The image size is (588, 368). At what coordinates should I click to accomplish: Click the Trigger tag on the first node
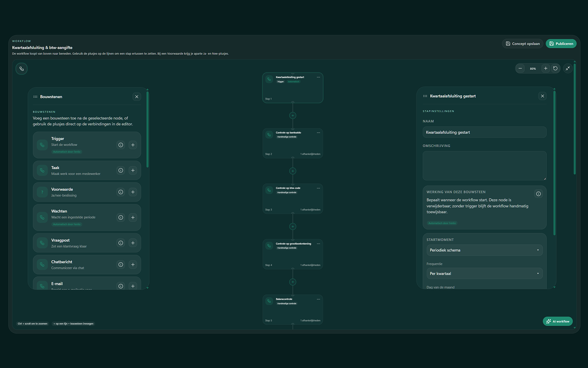click(x=280, y=82)
